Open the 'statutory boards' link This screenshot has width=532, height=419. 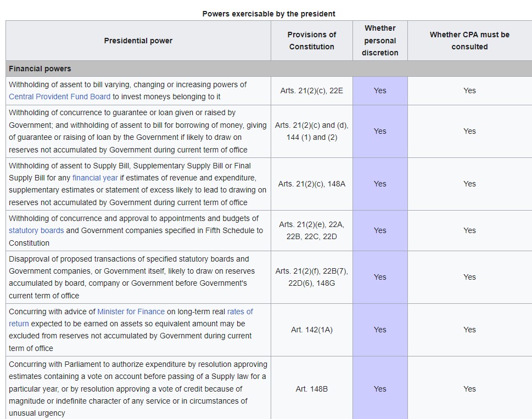tap(36, 230)
